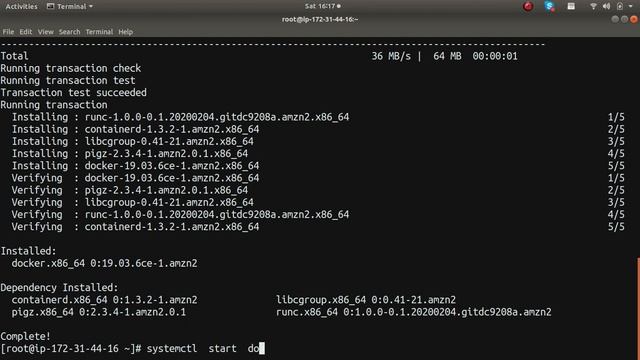The height and width of the screenshot is (360, 640).
Task: Click the 'Running transaction test' line
Action: point(68,80)
